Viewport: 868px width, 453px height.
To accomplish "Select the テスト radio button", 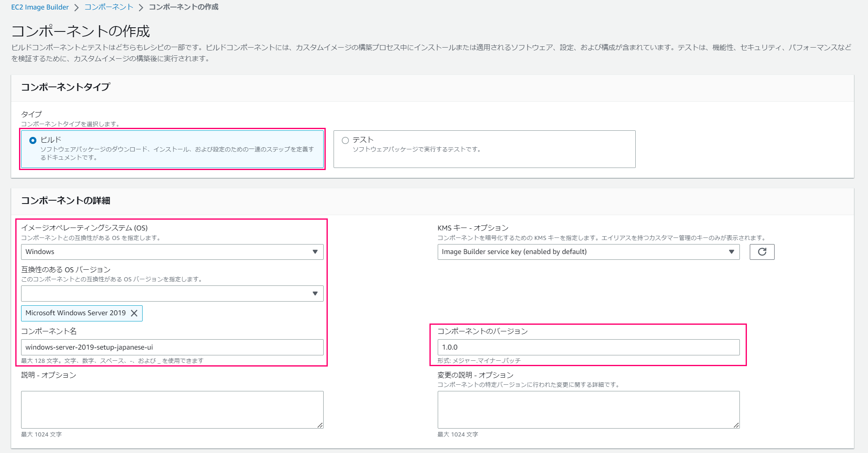I will click(345, 141).
